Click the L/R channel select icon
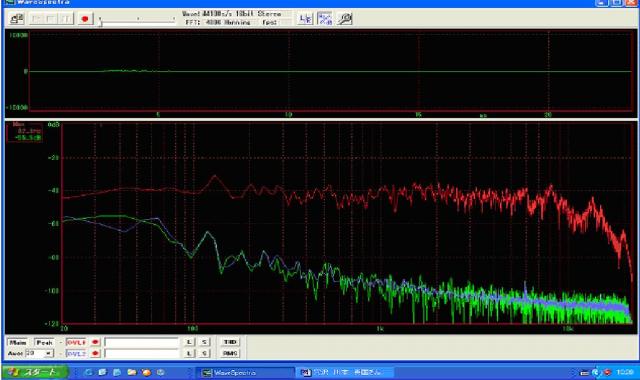The height and width of the screenshot is (380, 640). [x=305, y=19]
